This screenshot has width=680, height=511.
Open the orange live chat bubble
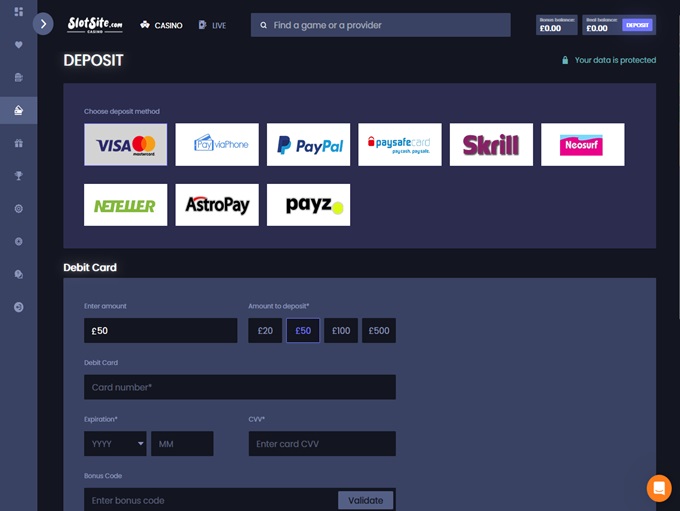point(658,487)
